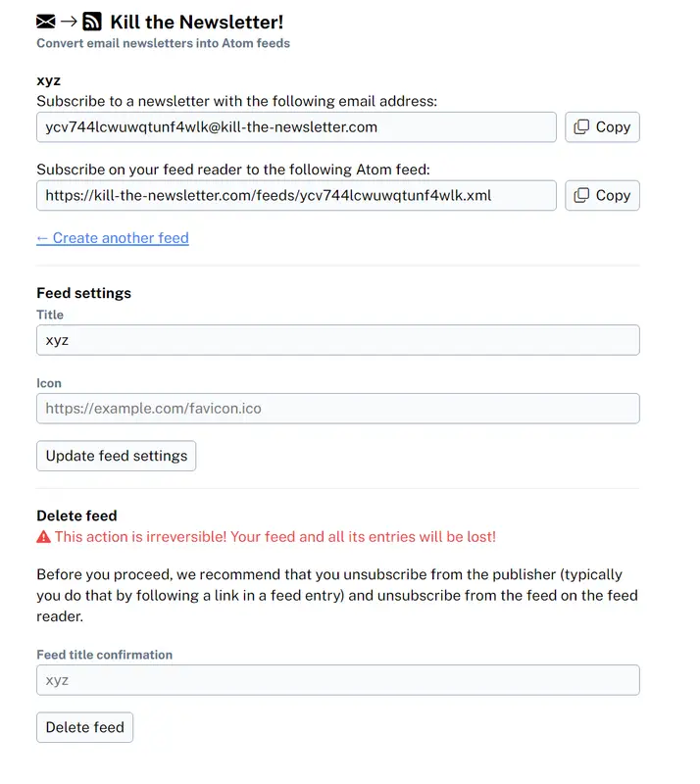700x784 pixels.
Task: Click the Delete feed section heading
Action: tap(76, 515)
